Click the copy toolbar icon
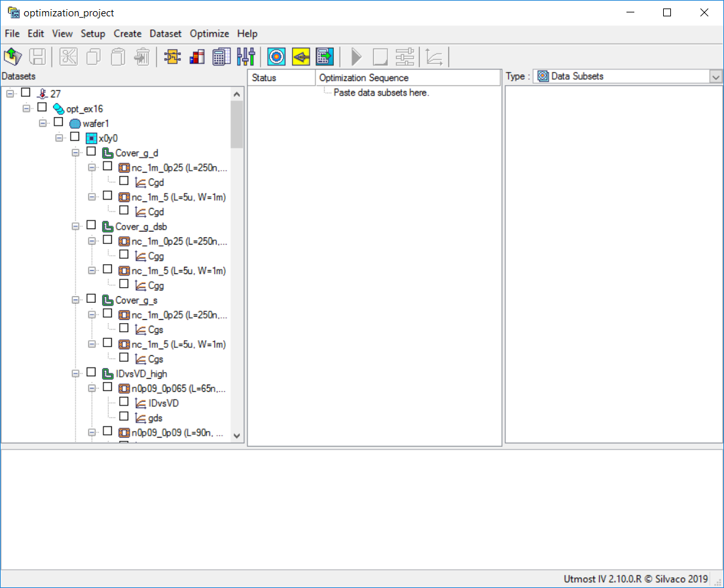Viewport: 724px width, 588px height. (94, 57)
